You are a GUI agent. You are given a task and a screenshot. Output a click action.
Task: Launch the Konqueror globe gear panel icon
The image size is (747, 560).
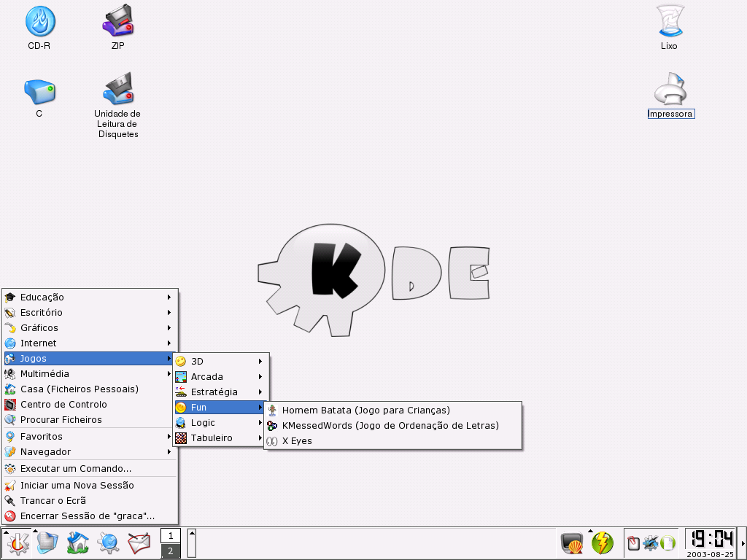tap(108, 542)
